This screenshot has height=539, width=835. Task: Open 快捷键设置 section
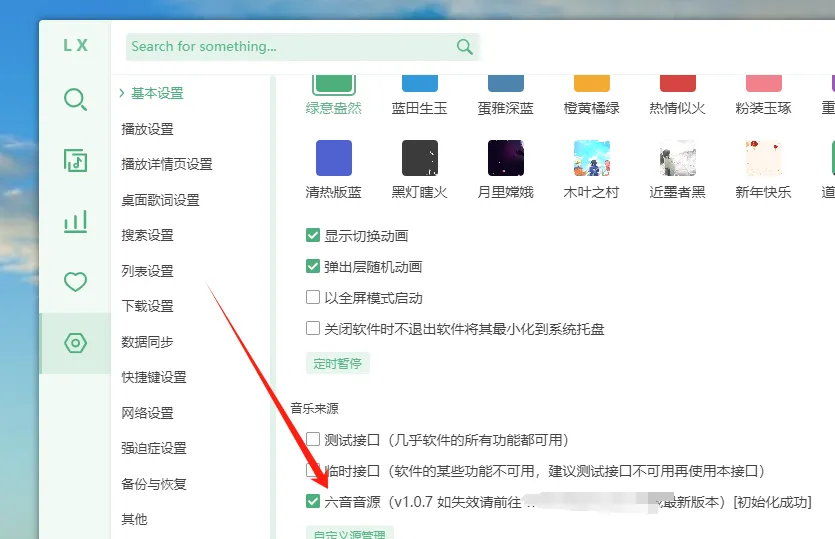[154, 377]
